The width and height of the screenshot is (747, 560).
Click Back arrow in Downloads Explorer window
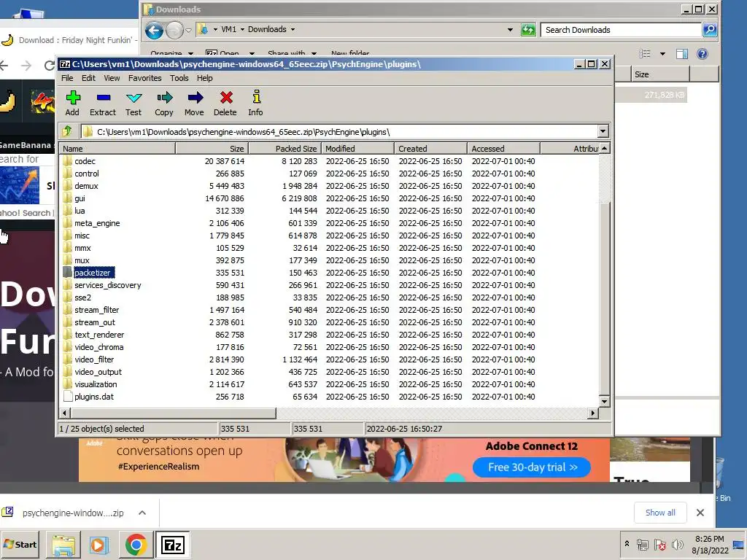tap(154, 31)
